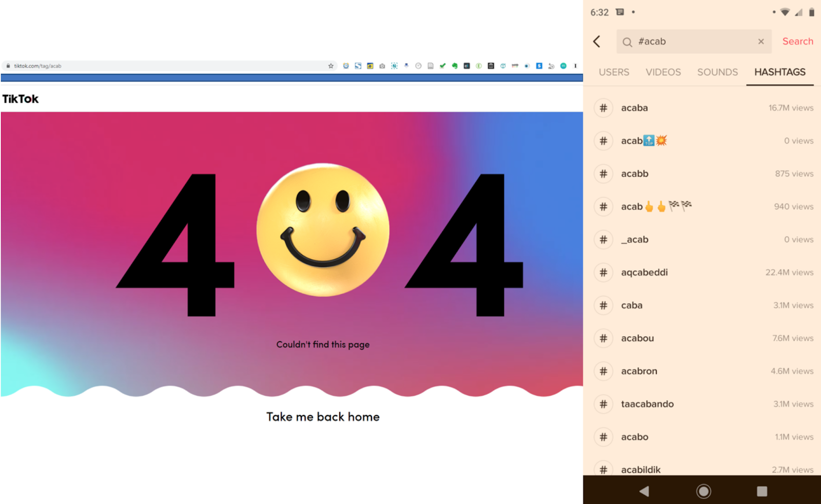Viewport: 821px width, 504px height.
Task: Click the 875 views count
Action: pos(794,173)
